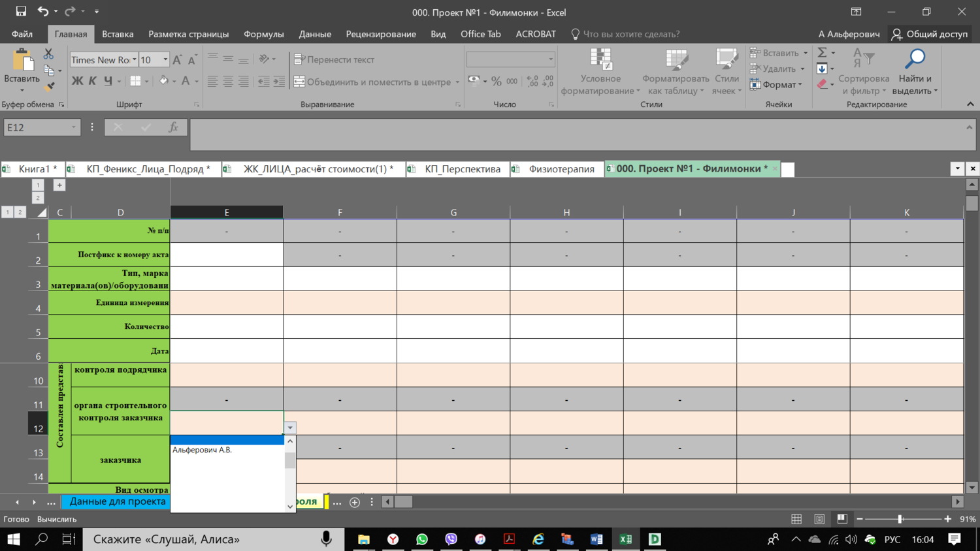Click the AutoSum sigma icon

[823, 53]
